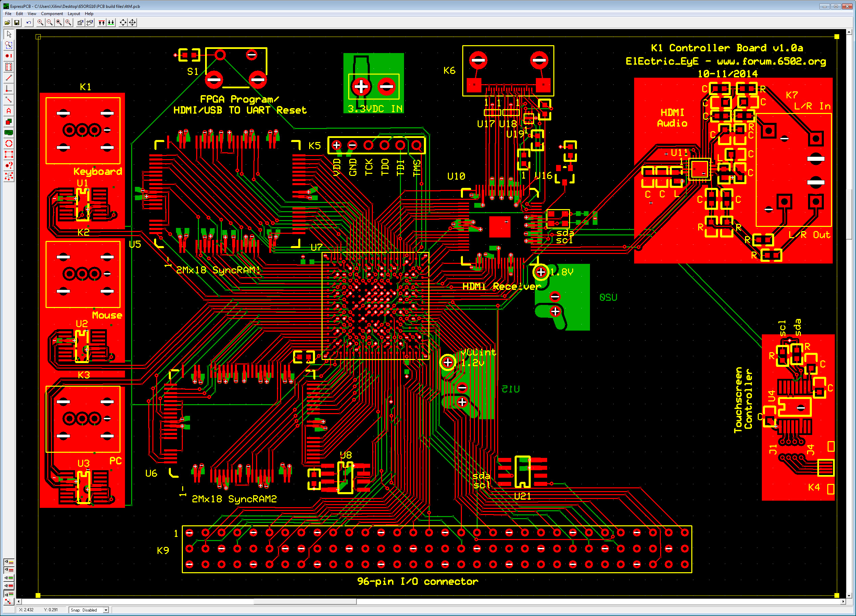
Task: Select the place component tool
Action: [x=9, y=67]
